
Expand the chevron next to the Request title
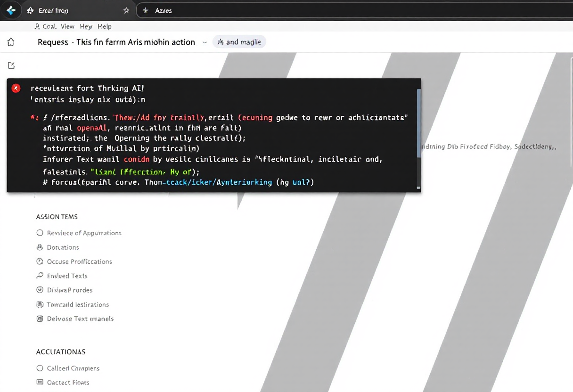[205, 42]
